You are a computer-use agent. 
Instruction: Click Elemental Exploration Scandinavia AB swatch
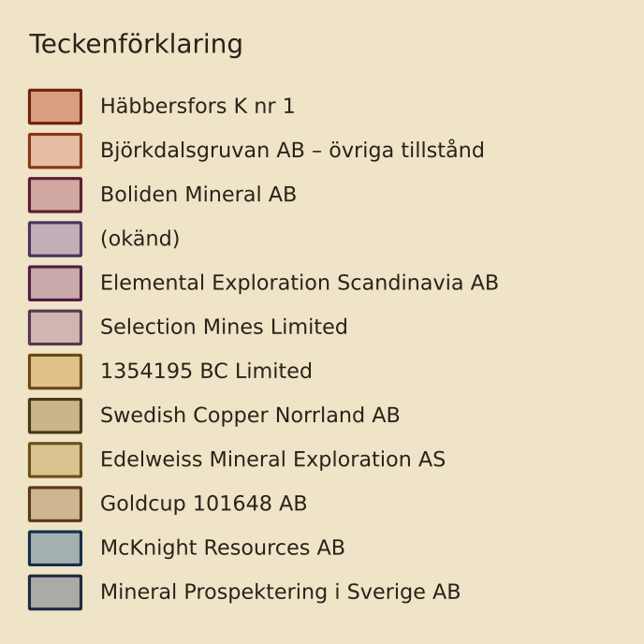[55, 283]
